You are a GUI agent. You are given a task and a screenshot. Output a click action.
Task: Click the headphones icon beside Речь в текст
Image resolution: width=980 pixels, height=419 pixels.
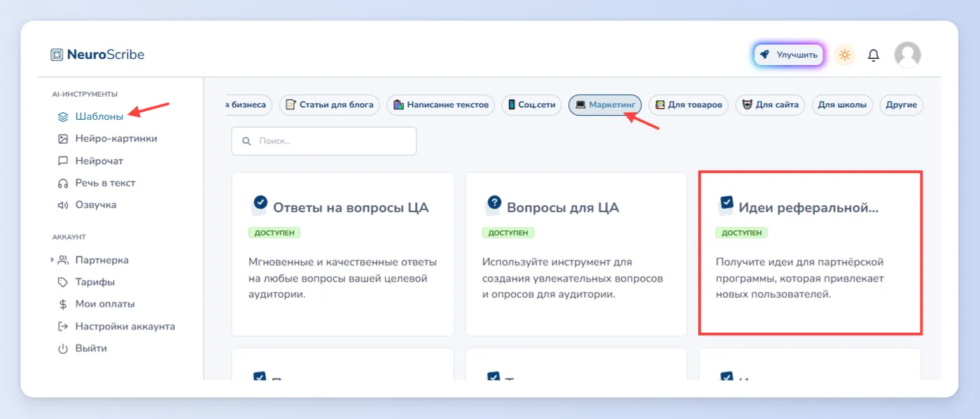[62, 183]
